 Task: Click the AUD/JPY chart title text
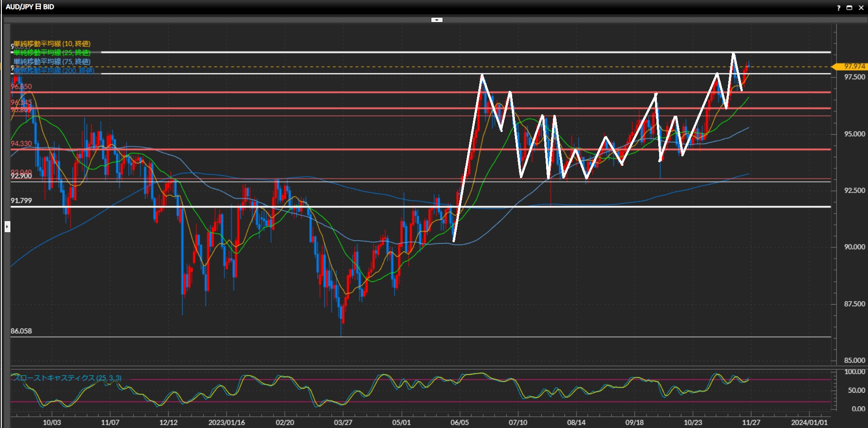click(x=30, y=7)
